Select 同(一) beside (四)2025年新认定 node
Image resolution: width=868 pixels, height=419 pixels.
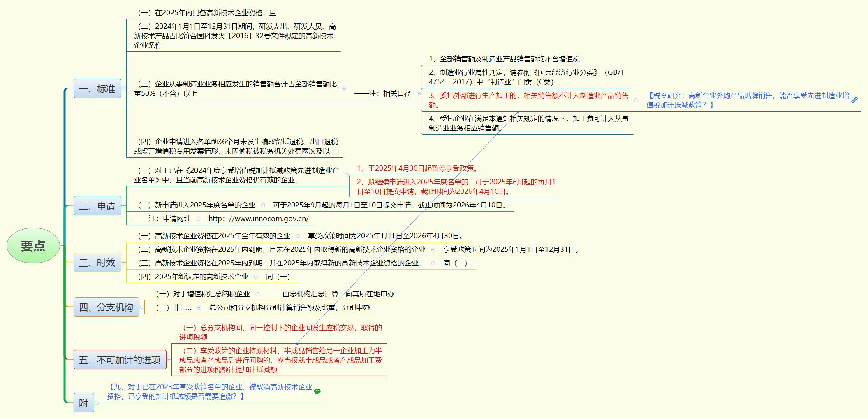[x=278, y=277]
